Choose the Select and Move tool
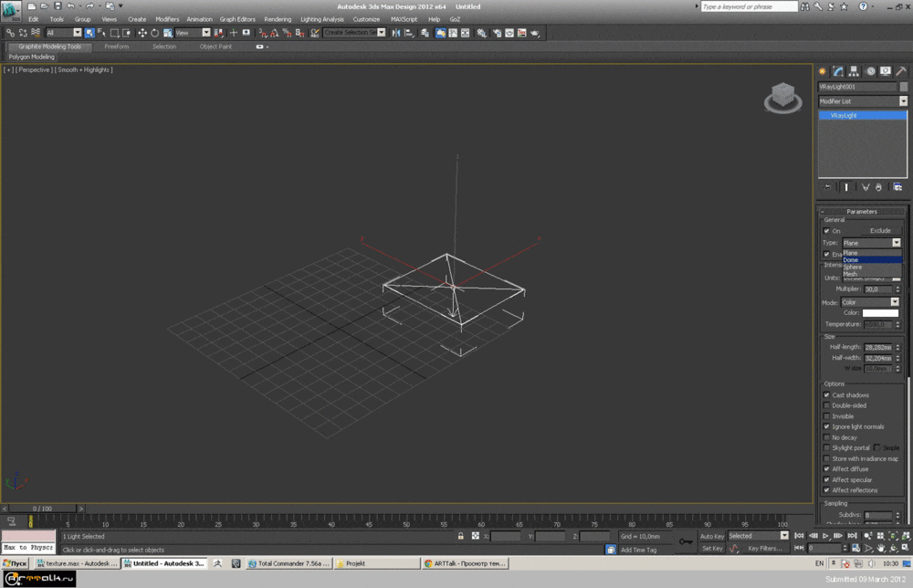 tap(142, 33)
